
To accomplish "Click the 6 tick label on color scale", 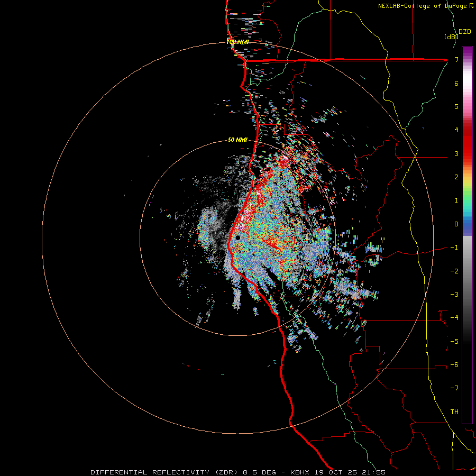I will point(456,83).
